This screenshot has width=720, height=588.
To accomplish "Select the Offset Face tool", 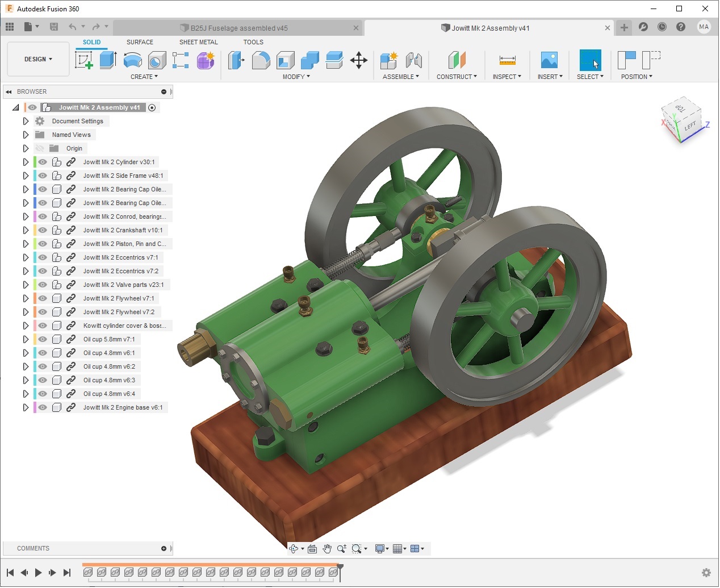I will pos(334,60).
